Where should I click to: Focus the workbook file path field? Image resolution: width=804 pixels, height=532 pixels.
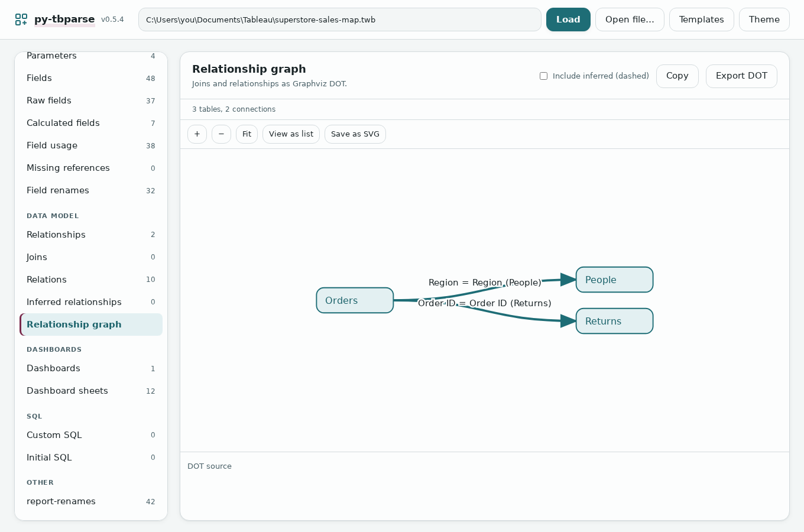point(340,20)
